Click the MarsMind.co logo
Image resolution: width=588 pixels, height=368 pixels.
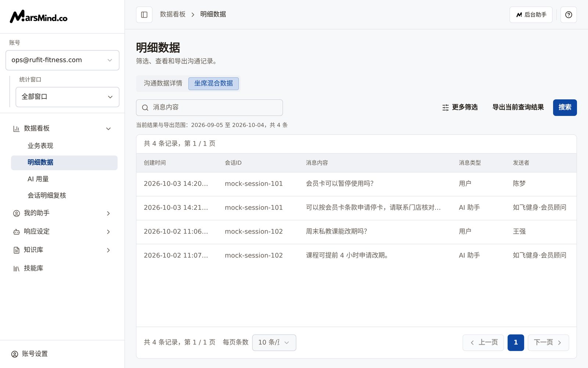(x=39, y=17)
